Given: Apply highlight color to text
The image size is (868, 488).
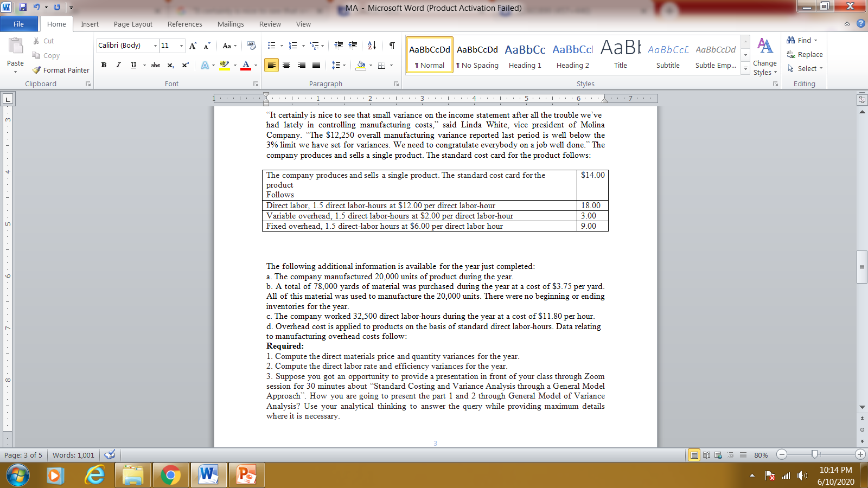Looking at the screenshot, I should 224,65.
